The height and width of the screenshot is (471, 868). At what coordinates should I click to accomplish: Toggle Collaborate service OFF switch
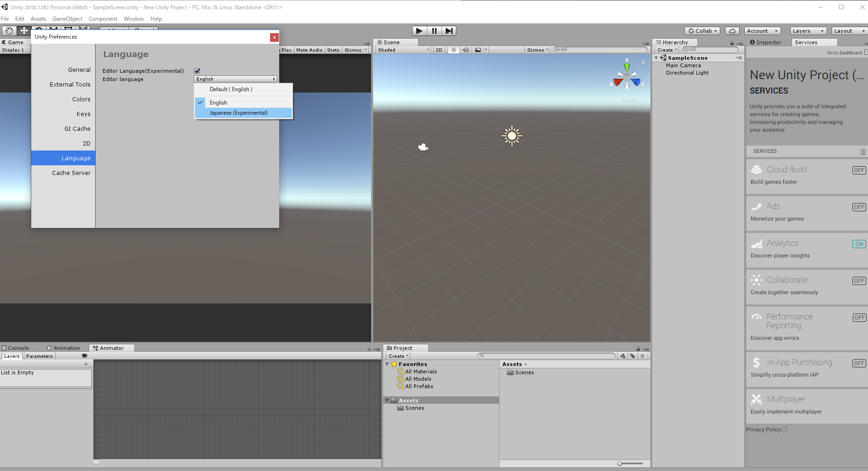click(x=859, y=281)
